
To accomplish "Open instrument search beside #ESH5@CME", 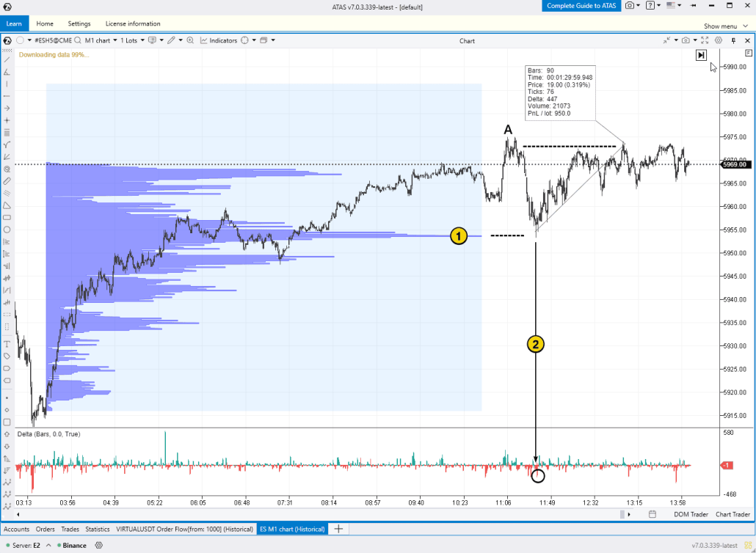I will 76,40.
